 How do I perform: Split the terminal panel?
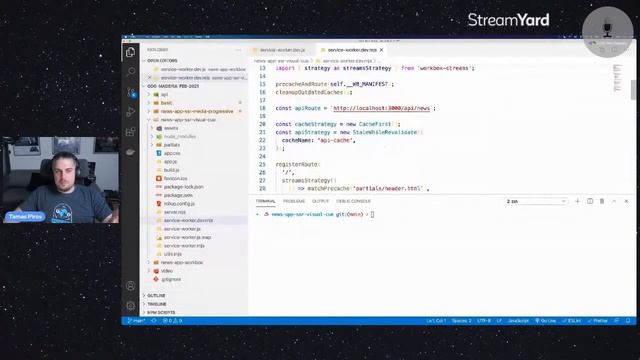coord(590,201)
